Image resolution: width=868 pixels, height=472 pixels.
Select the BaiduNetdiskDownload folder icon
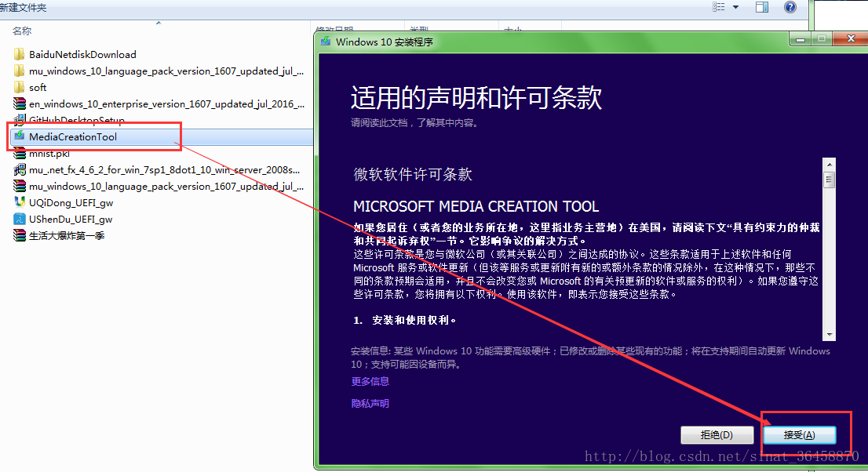pos(20,54)
